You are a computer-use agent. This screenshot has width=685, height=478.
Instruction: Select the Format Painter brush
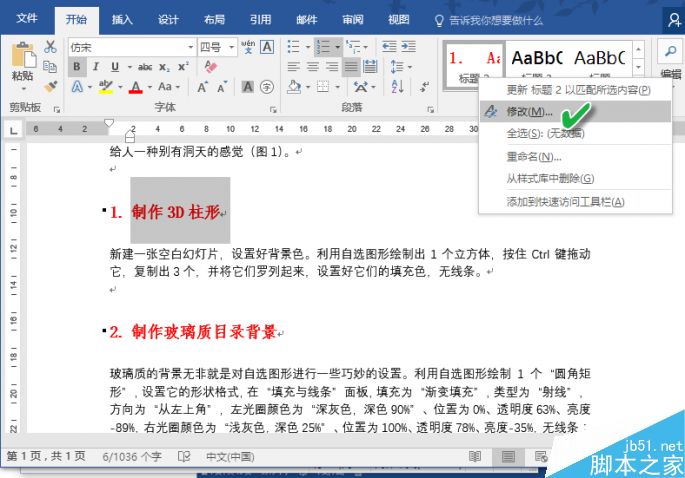point(50,86)
